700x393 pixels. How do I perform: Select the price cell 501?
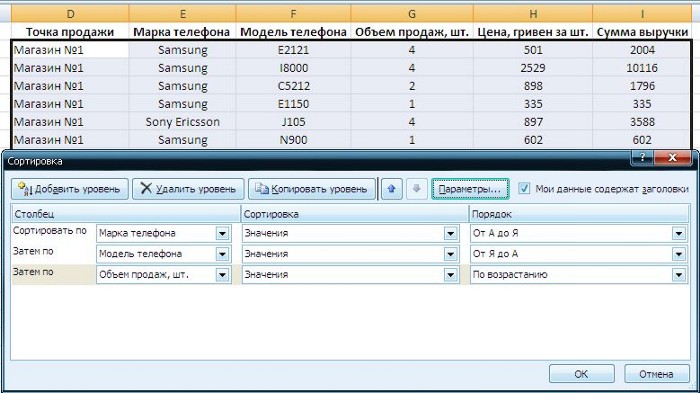(533, 50)
